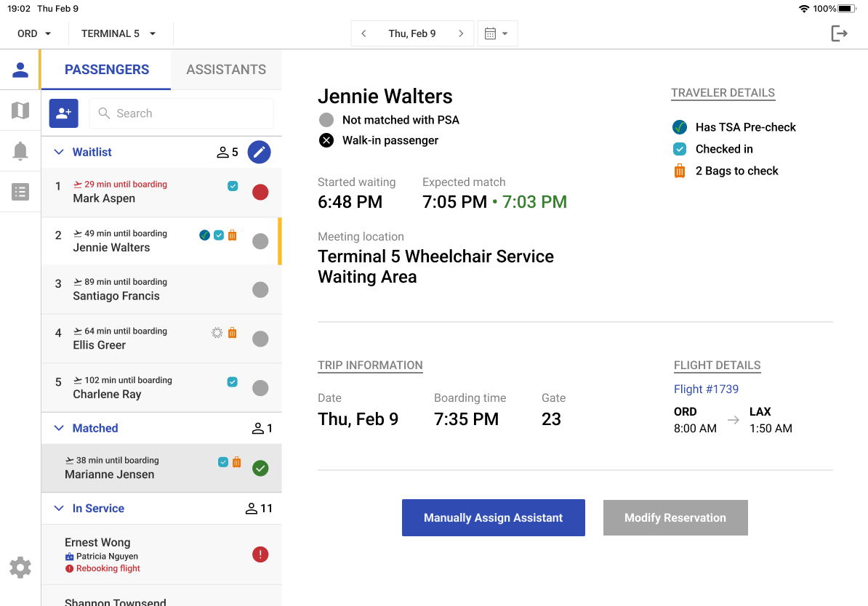The height and width of the screenshot is (606, 868).
Task: Click the battery indicator in status bar
Action: [x=848, y=9]
